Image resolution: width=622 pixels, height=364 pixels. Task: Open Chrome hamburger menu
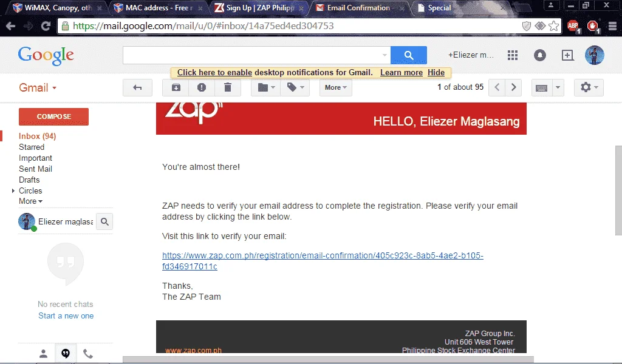[612, 26]
